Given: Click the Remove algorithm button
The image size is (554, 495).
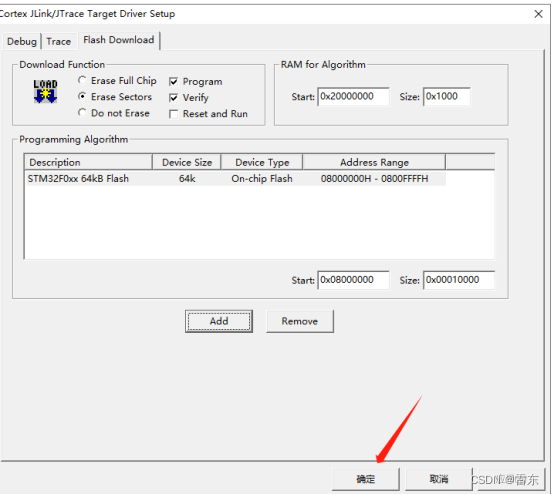Looking at the screenshot, I should (300, 321).
